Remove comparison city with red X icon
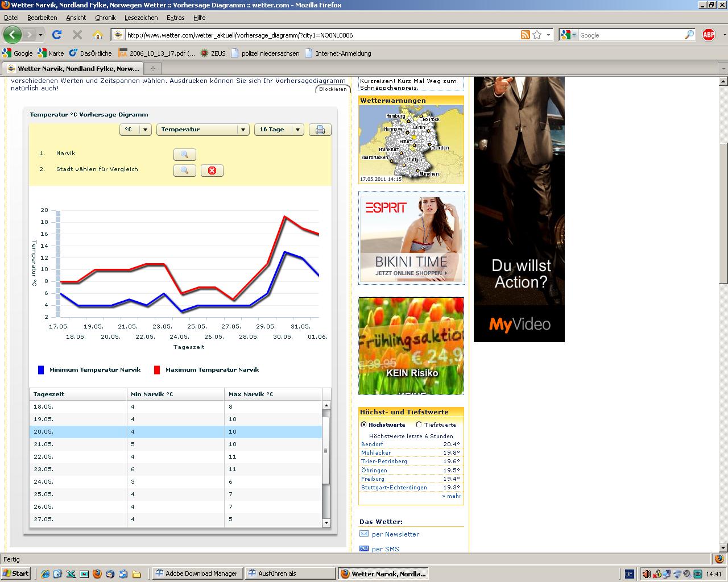The width and height of the screenshot is (728, 582). 212,171
